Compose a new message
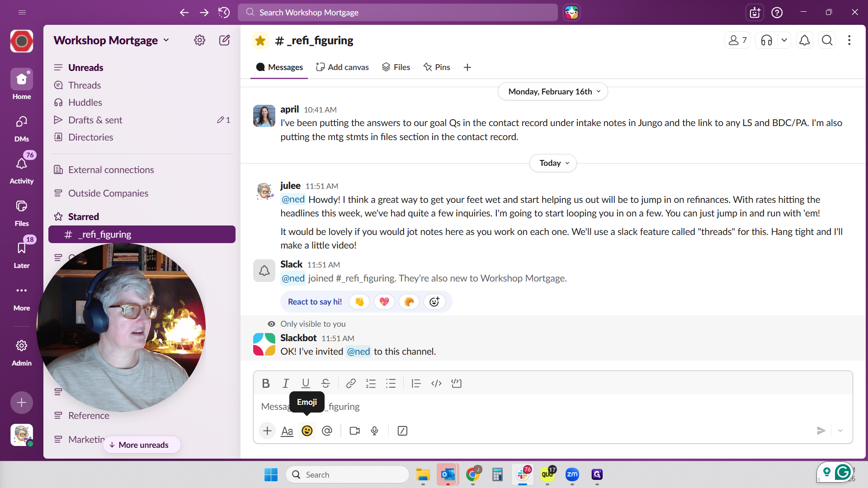The image size is (868, 488). pos(225,40)
